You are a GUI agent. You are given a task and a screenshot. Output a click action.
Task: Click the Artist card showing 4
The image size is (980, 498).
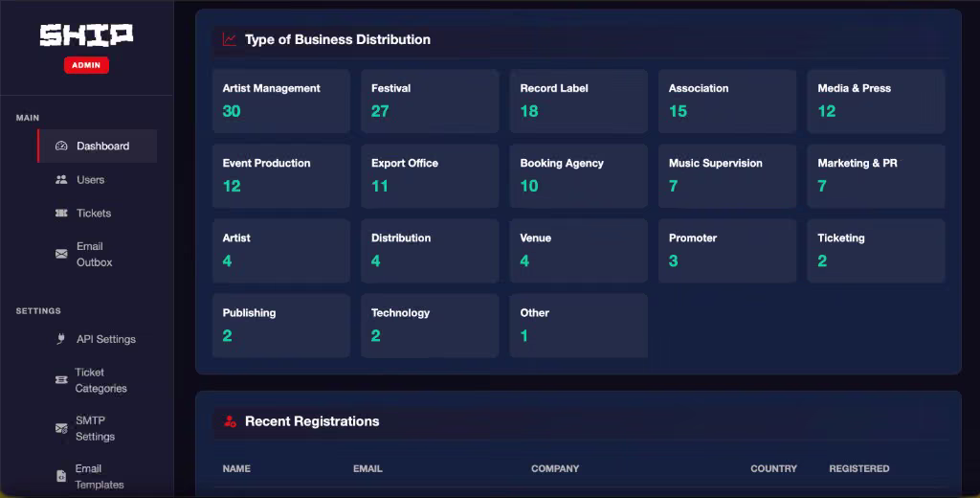pyautogui.click(x=281, y=251)
